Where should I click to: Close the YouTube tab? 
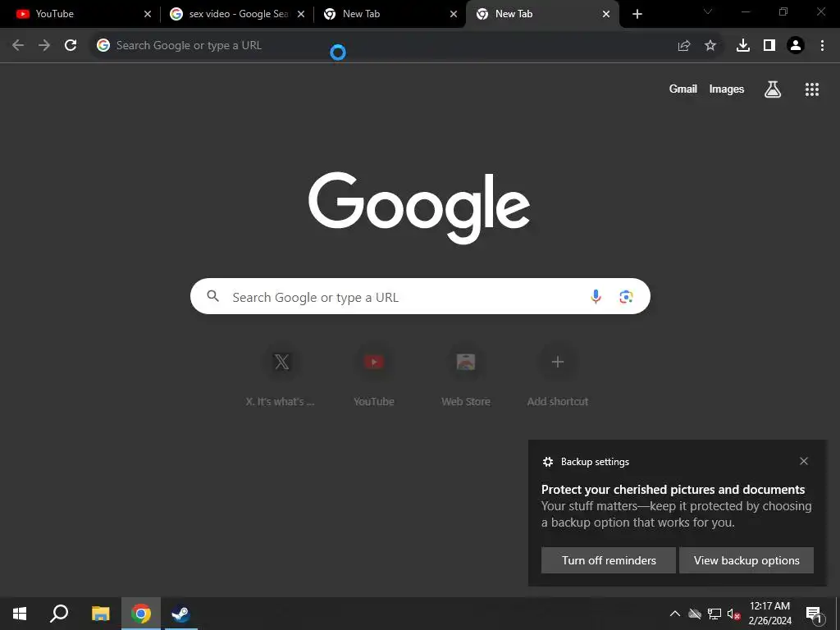148,14
